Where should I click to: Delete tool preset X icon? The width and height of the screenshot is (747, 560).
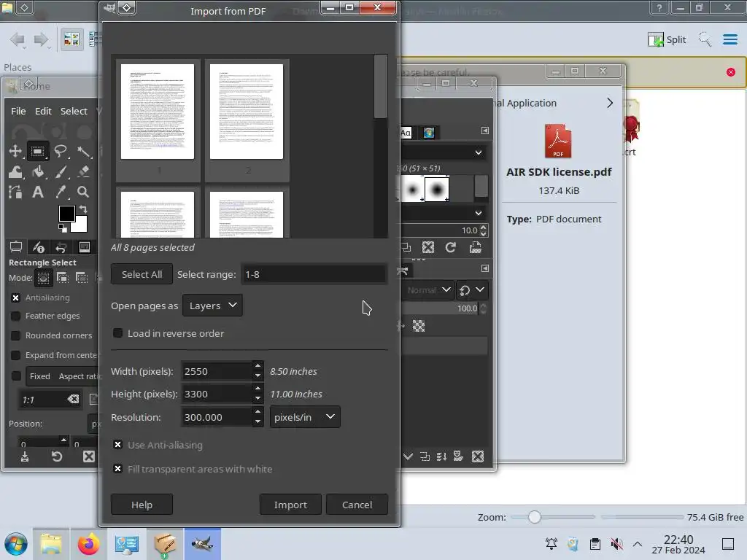point(88,456)
